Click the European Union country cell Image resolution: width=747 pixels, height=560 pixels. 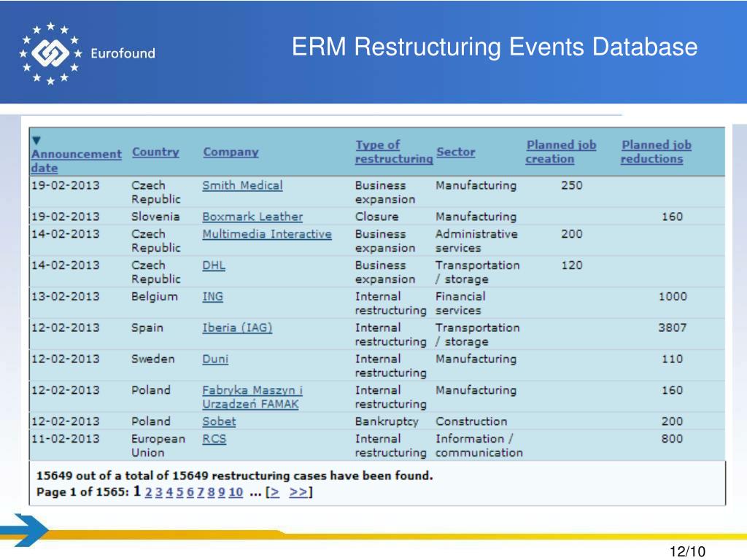tap(158, 446)
